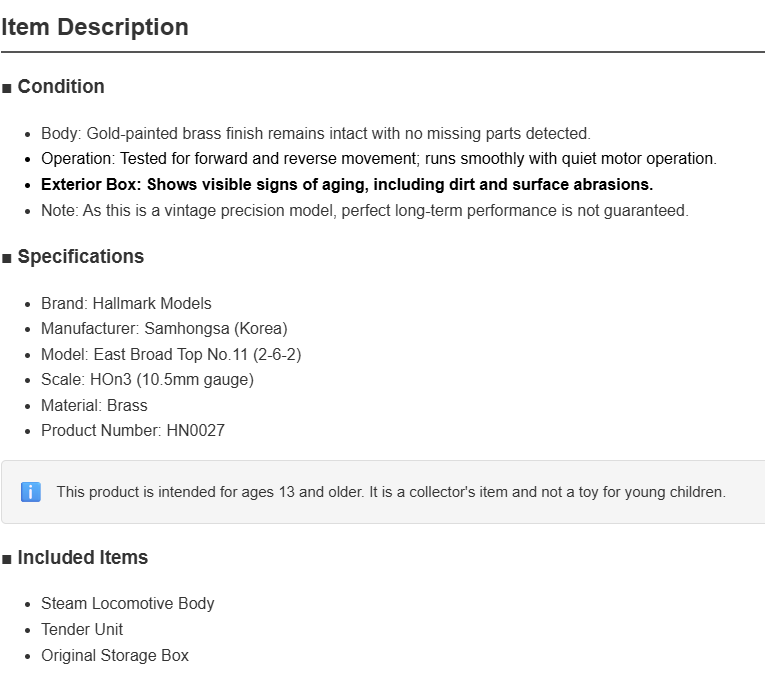Click the Operation forward and reverse line
The height and width of the screenshot is (685, 765).
pos(379,159)
